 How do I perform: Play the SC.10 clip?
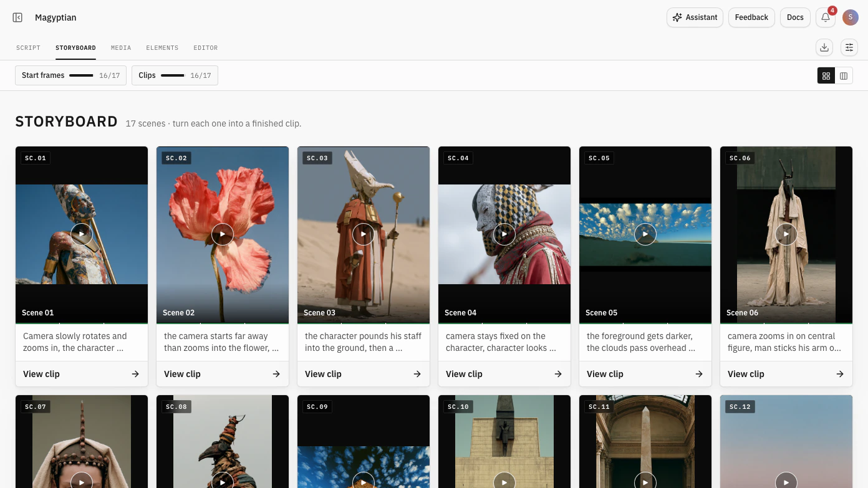tap(504, 482)
